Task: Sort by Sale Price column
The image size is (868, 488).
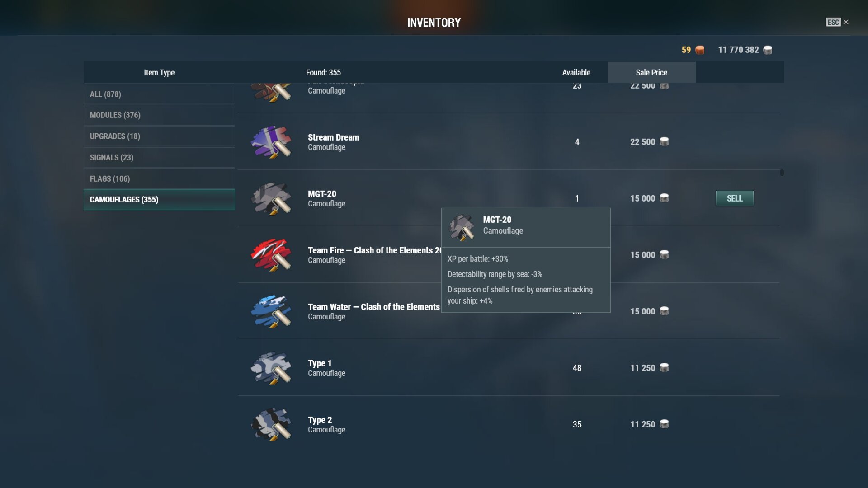Action: click(x=651, y=72)
